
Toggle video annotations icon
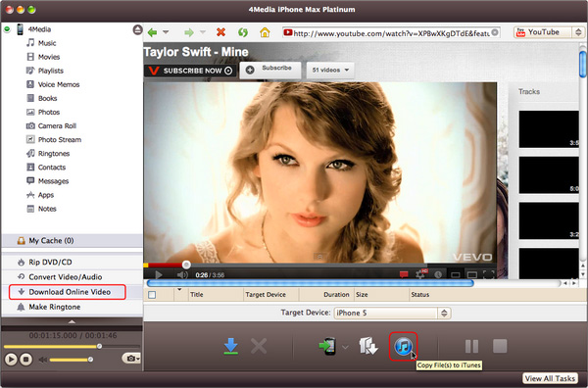pos(404,274)
